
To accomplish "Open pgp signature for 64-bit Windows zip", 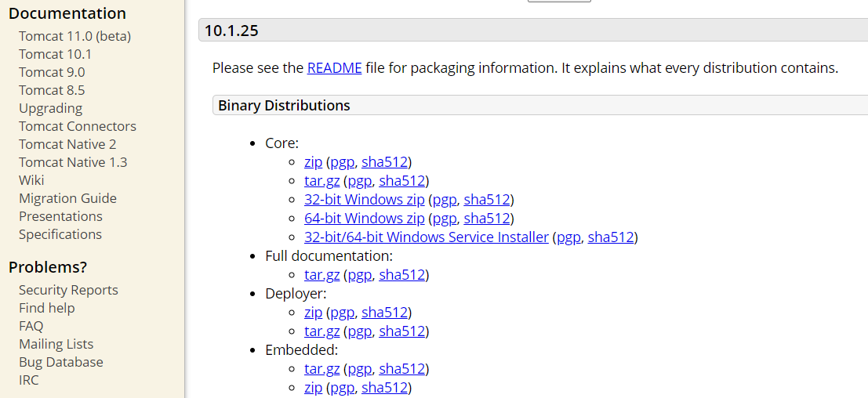I will [444, 219].
